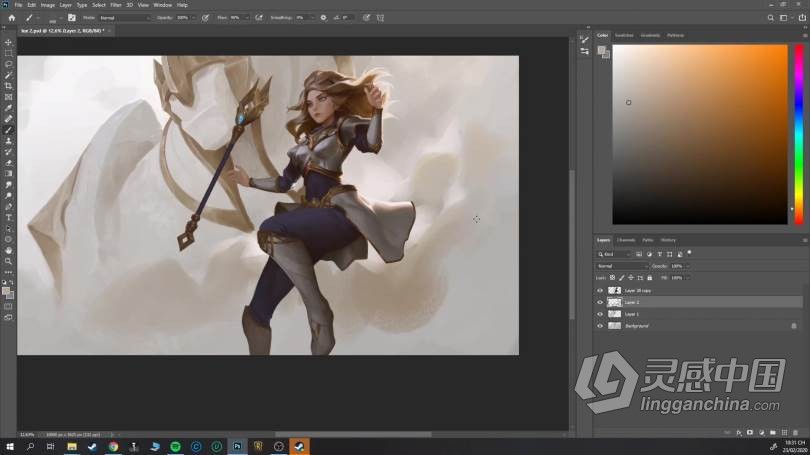Open the brush preset picker arrow
This screenshot has height=455, width=810.
point(60,18)
